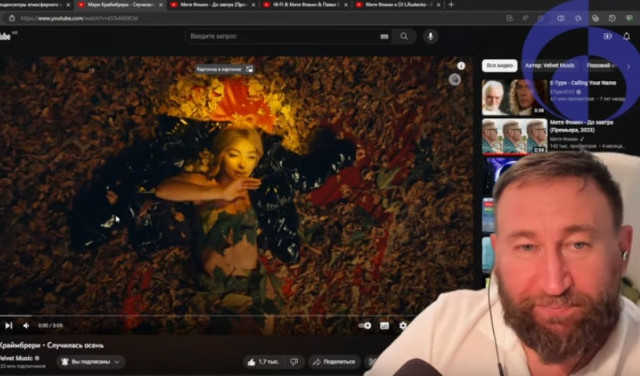
Task: Click the magnifier search button
Action: point(404,36)
